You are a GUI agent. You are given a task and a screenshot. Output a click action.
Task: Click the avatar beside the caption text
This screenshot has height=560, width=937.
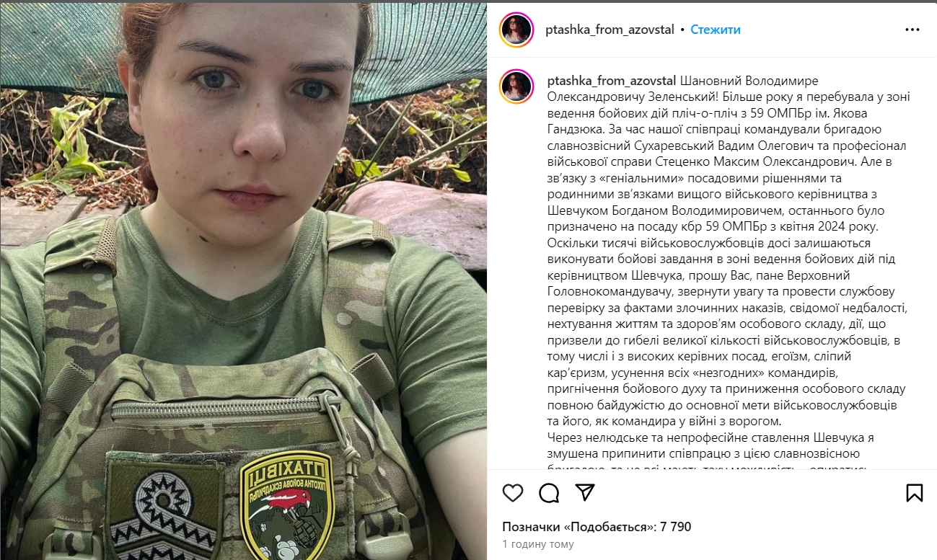[518, 87]
